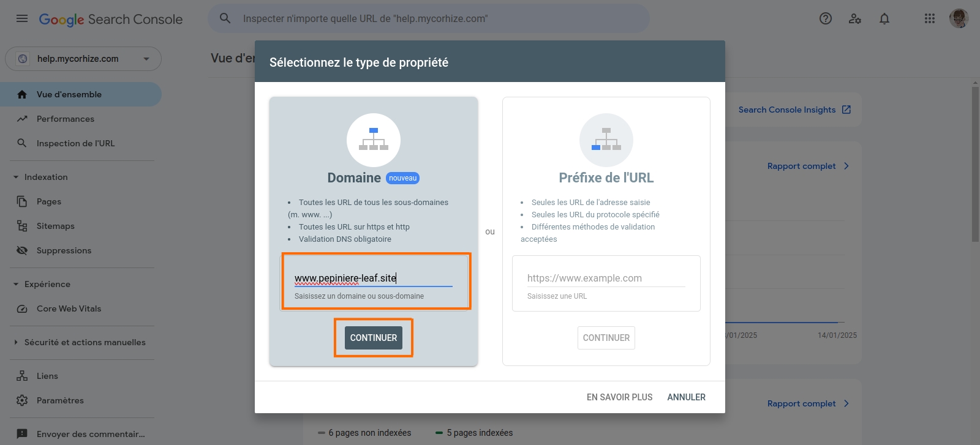Click the Suppressions hidden-eye icon
The image size is (980, 445).
pos(22,250)
